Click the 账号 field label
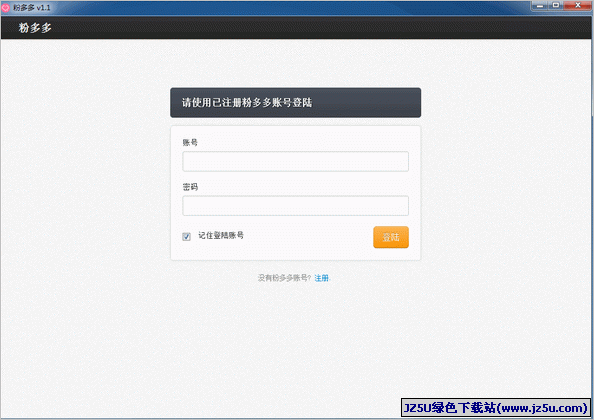The height and width of the screenshot is (420, 594). [x=190, y=142]
